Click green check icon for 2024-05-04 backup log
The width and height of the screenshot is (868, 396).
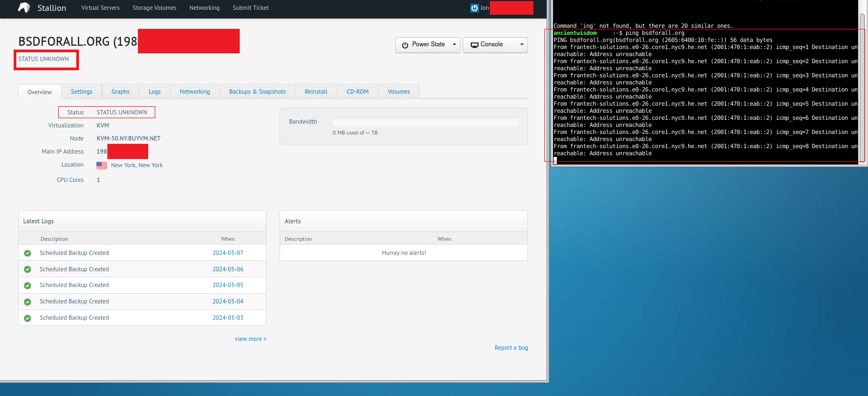pos(27,302)
